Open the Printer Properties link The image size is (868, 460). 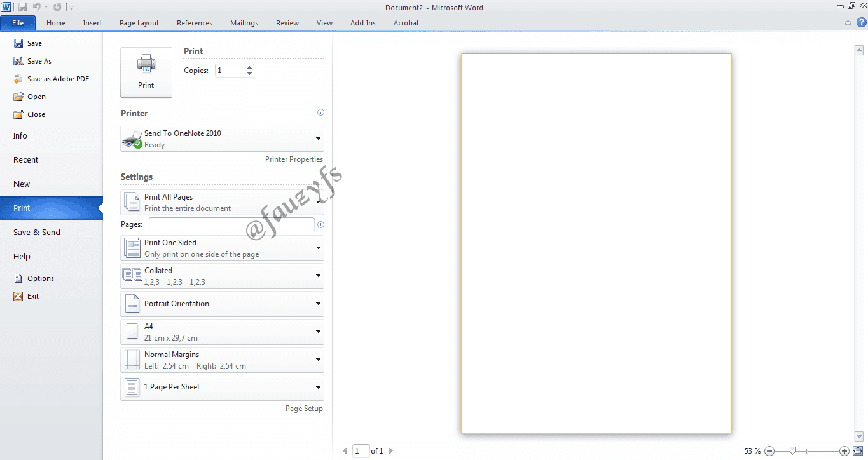pyautogui.click(x=294, y=159)
